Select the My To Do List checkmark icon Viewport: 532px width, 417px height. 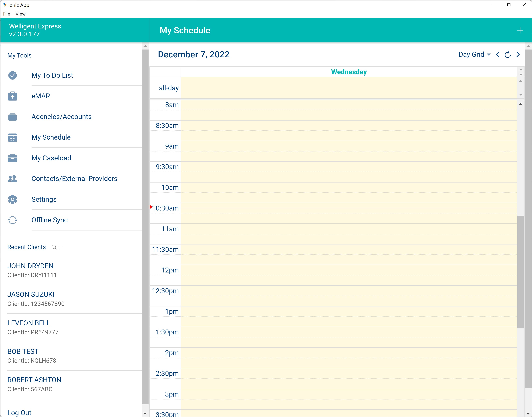[x=12, y=75]
